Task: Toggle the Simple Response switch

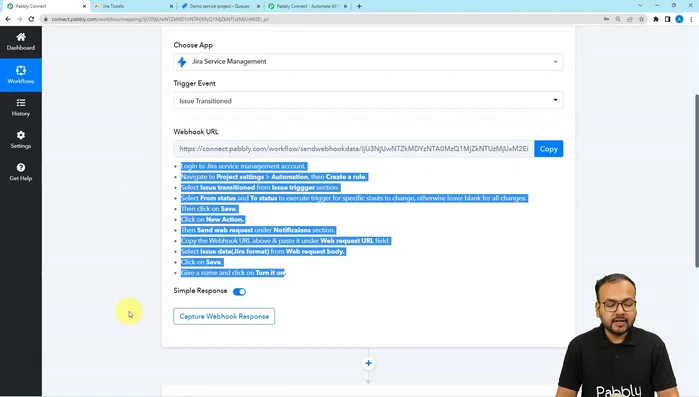Action: pos(239,291)
